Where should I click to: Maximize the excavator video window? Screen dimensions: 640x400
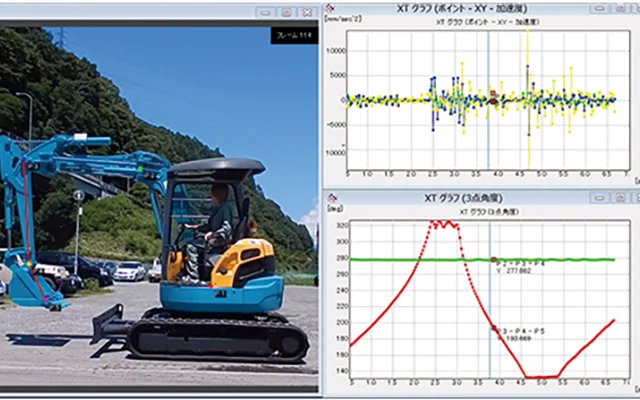point(284,12)
